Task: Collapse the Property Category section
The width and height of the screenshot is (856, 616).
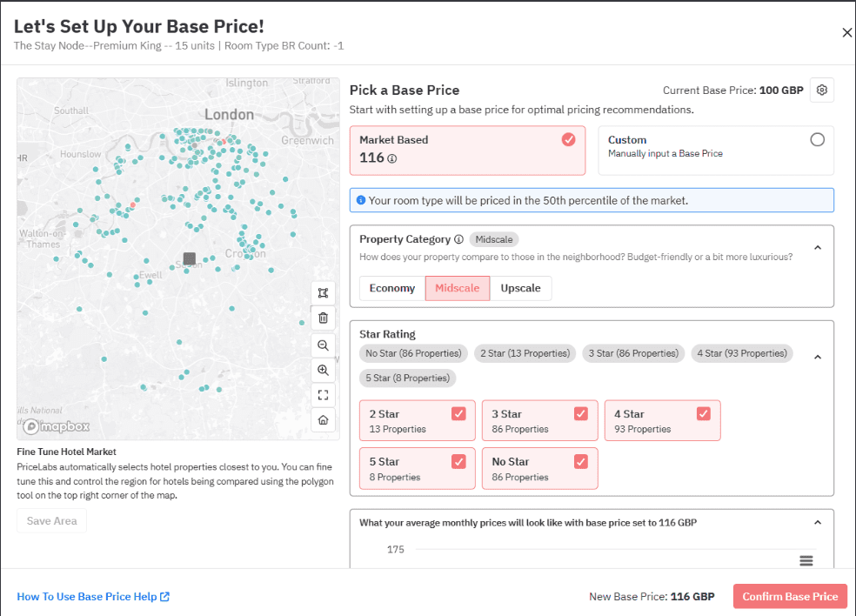Action: click(x=817, y=247)
